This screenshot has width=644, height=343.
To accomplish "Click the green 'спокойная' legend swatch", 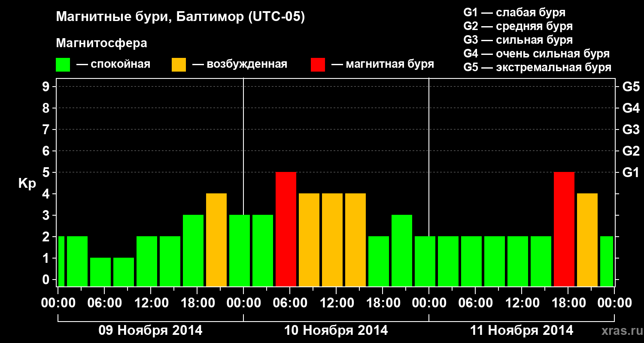I will click(63, 65).
